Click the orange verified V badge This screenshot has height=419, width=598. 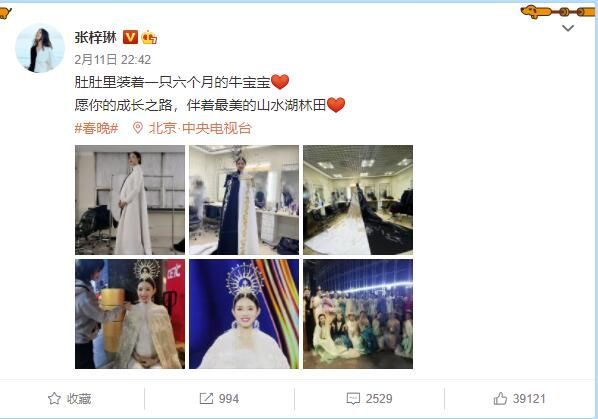click(x=130, y=37)
